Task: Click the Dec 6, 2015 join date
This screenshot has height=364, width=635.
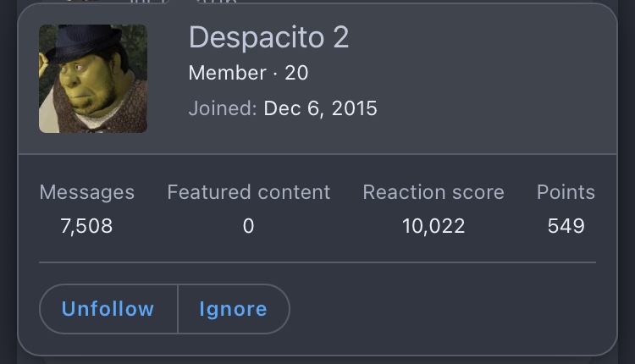Action: [320, 108]
